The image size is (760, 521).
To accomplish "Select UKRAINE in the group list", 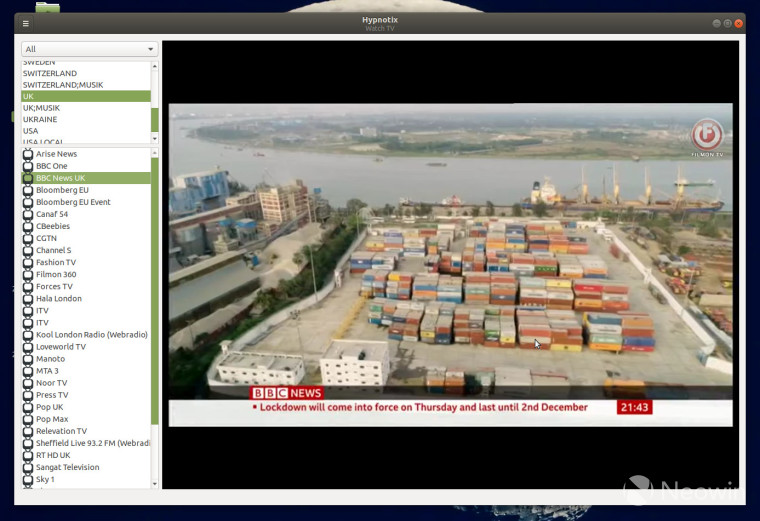I will click(x=86, y=119).
